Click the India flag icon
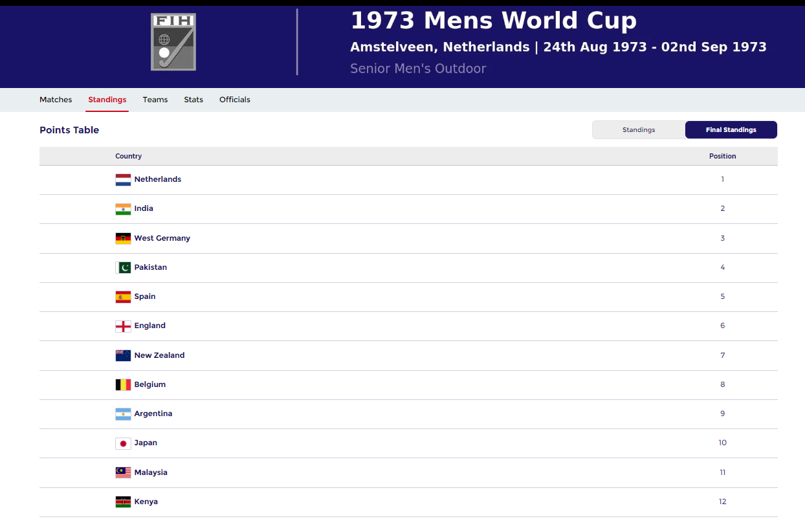Viewport: 805px width, 532px height. click(123, 209)
